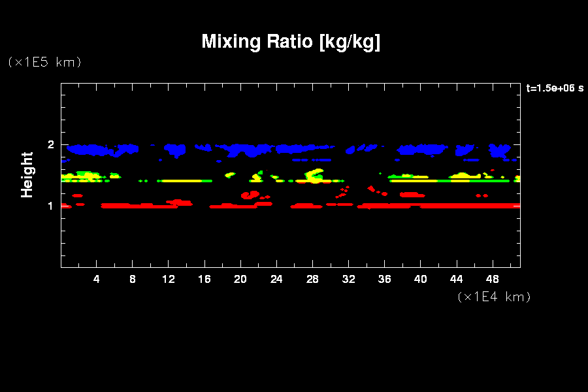Click x-axis tick label 48
Image resolution: width=588 pixels, height=392 pixels.
click(x=492, y=279)
